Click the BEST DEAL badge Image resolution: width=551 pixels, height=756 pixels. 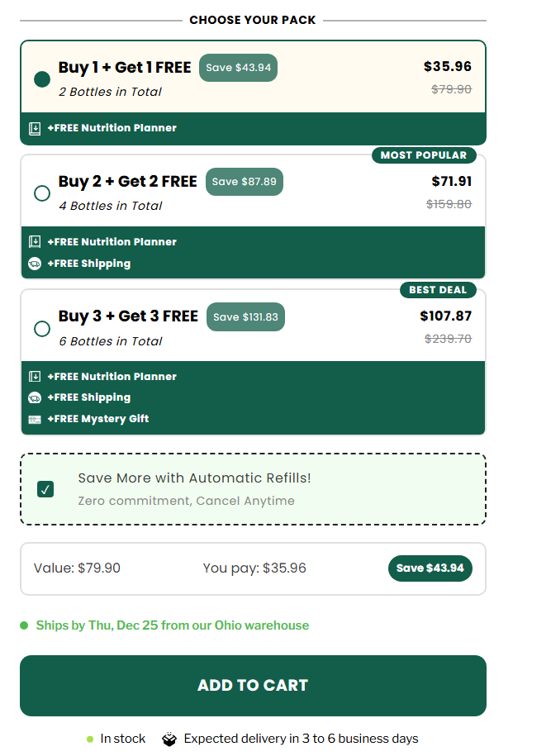tap(438, 290)
